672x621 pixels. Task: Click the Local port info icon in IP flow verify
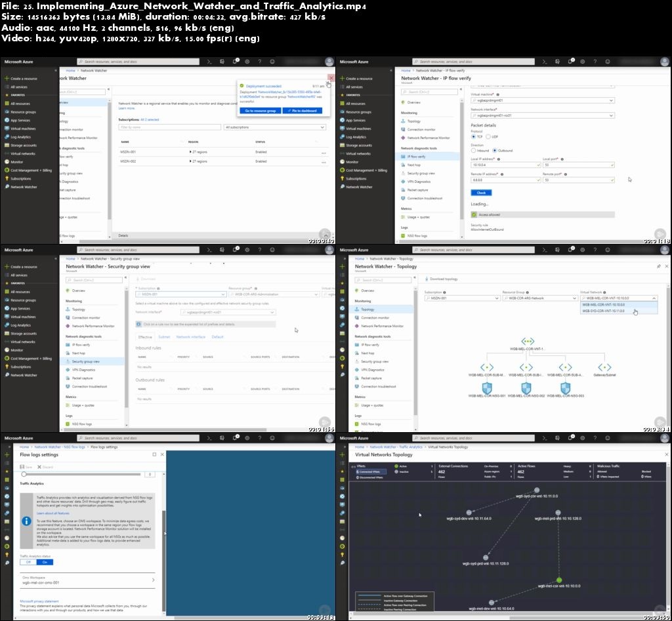point(562,159)
